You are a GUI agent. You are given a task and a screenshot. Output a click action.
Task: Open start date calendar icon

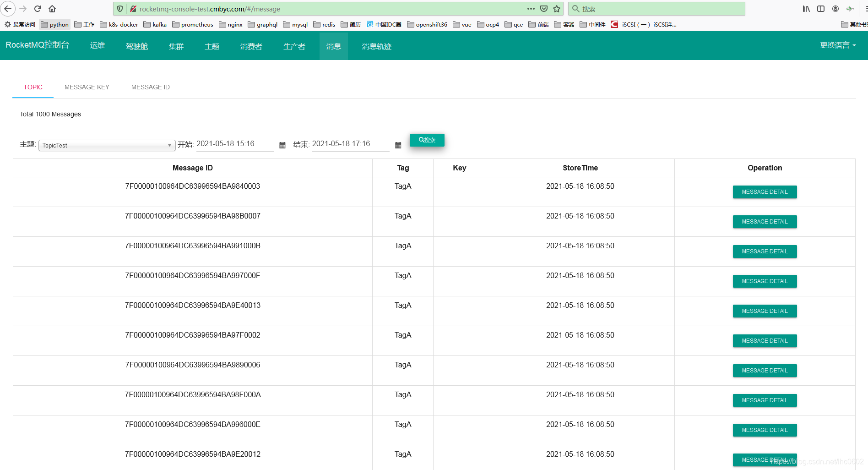[282, 145]
